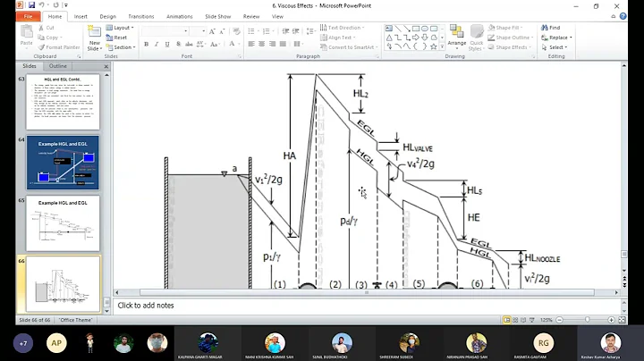
Task: Open PowerPoint Help question mark
Action: (623, 16)
